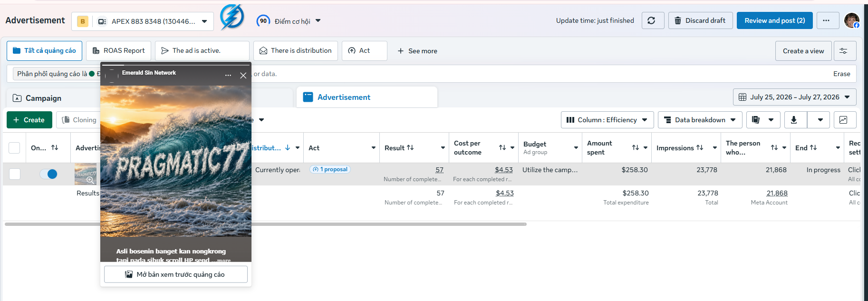Viewport: 868px width, 301px height.
Task: Open the ROAS Report view
Action: coord(118,51)
